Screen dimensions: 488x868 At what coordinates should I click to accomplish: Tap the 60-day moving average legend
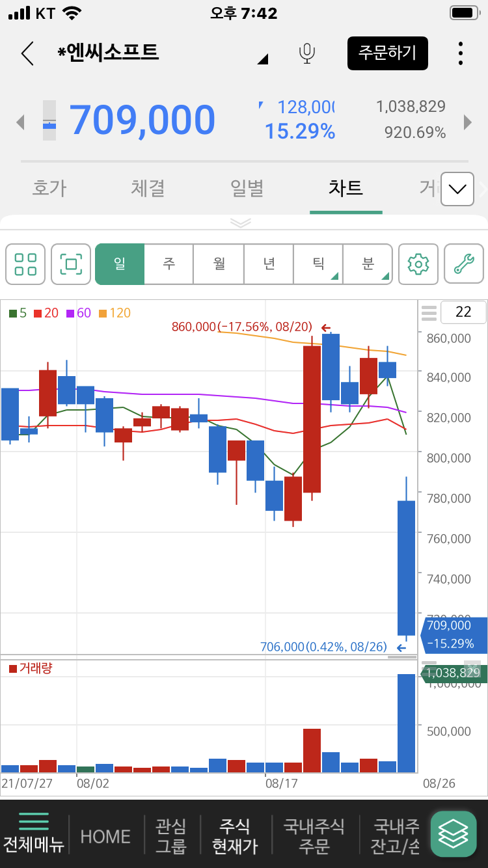[79, 313]
